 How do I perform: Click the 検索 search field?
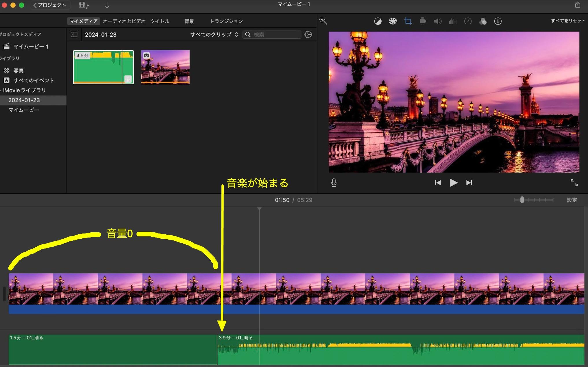tap(272, 35)
